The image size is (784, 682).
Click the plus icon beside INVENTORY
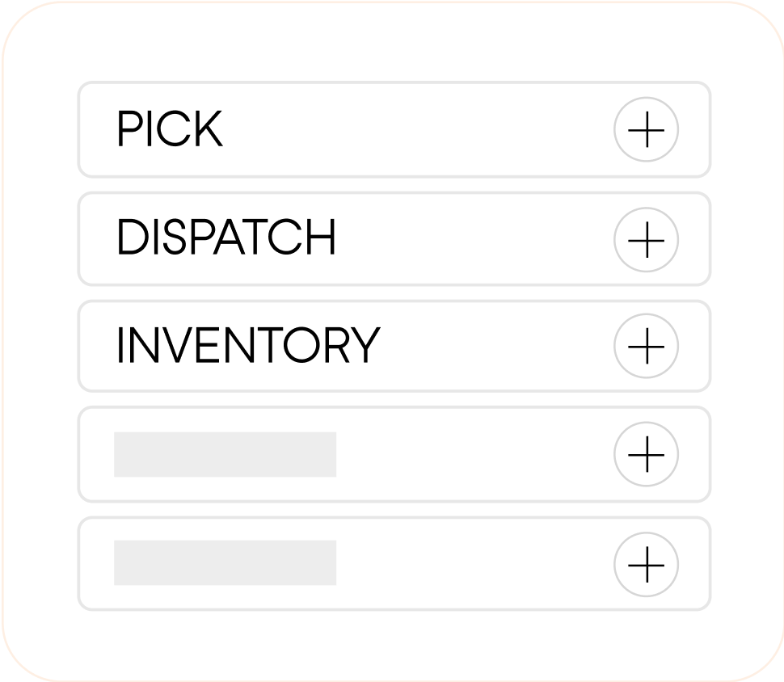click(x=647, y=347)
